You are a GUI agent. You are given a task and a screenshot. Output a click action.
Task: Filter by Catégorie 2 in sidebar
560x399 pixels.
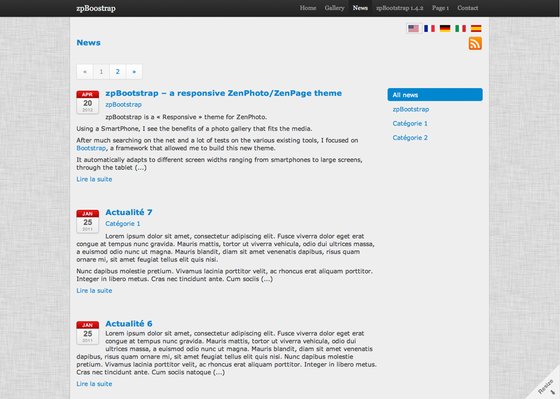pos(410,138)
